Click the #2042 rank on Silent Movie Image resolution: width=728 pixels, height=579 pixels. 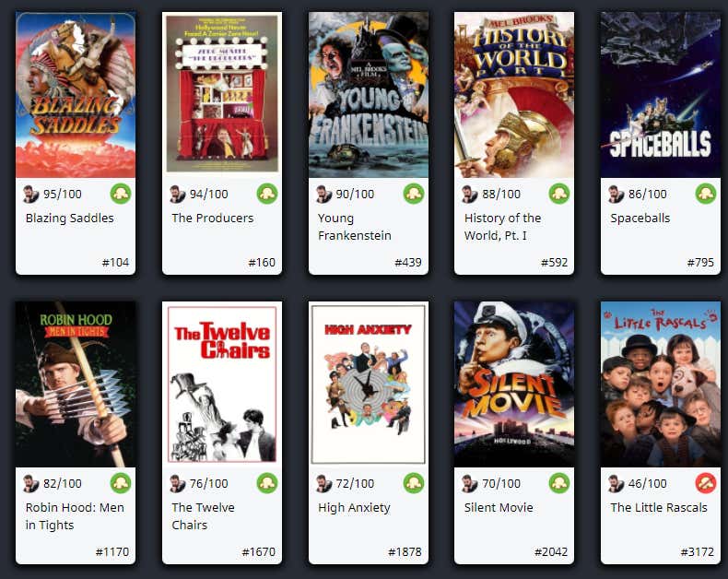click(551, 552)
